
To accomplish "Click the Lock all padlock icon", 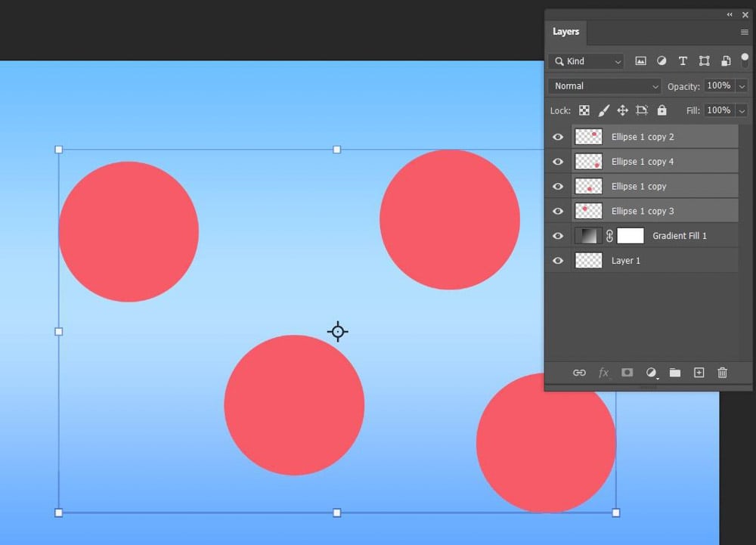I will click(x=661, y=110).
